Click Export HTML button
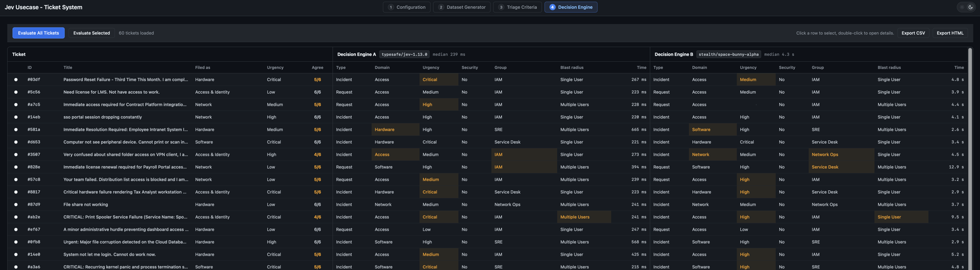This screenshot has width=980, height=270. [950, 33]
